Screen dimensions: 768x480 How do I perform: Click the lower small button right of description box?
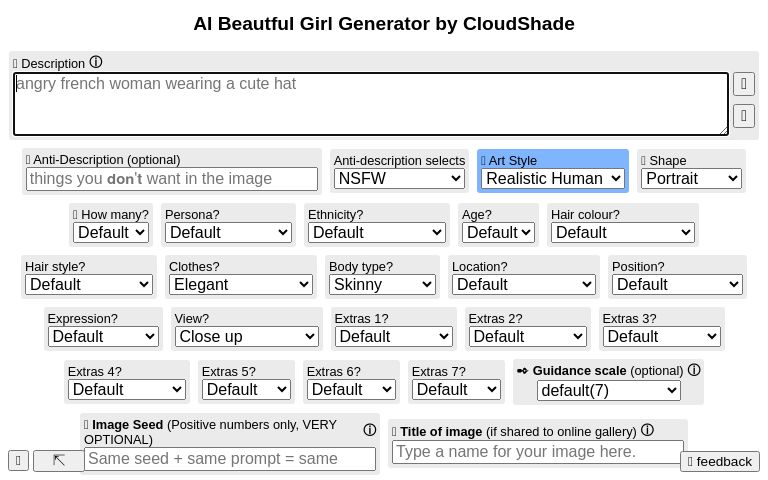coord(743,116)
